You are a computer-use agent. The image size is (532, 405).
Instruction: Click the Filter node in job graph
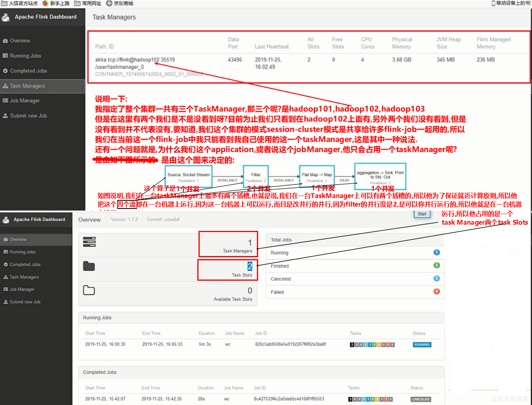coord(256,177)
